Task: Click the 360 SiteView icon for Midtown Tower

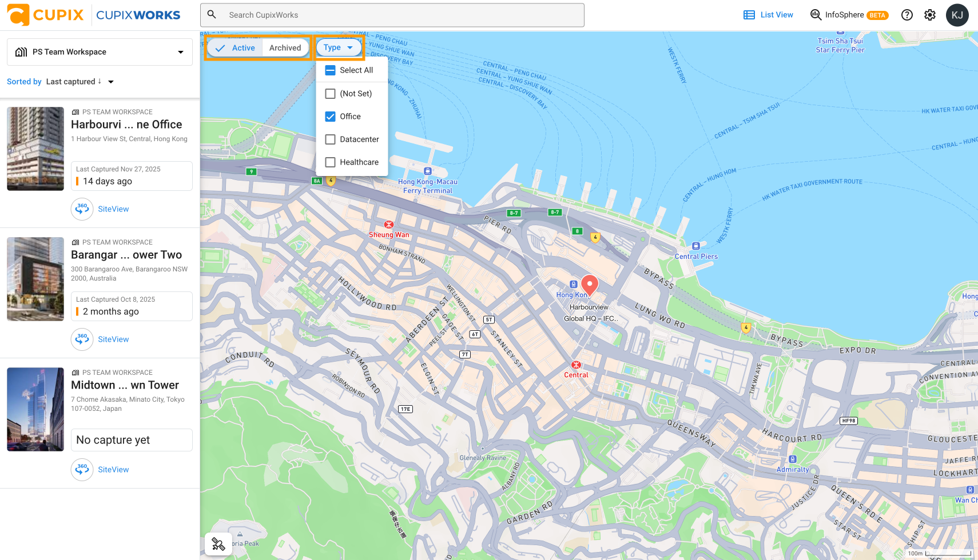Action: pos(82,470)
